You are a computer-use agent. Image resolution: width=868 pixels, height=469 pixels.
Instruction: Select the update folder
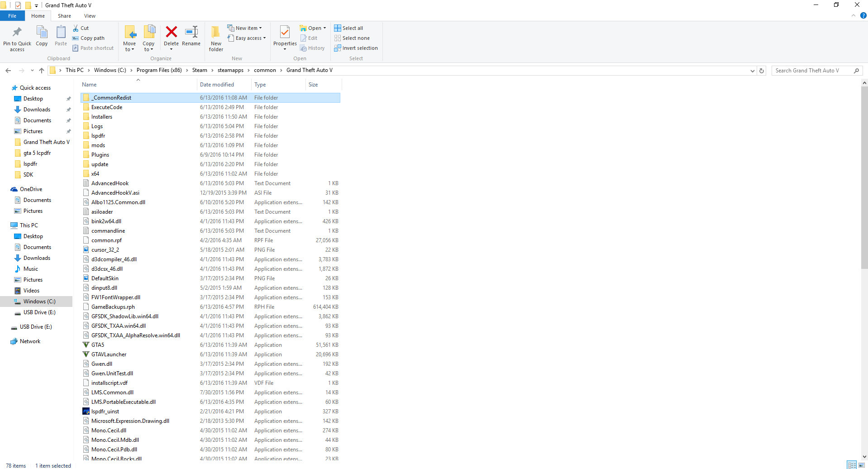[210, 164]
